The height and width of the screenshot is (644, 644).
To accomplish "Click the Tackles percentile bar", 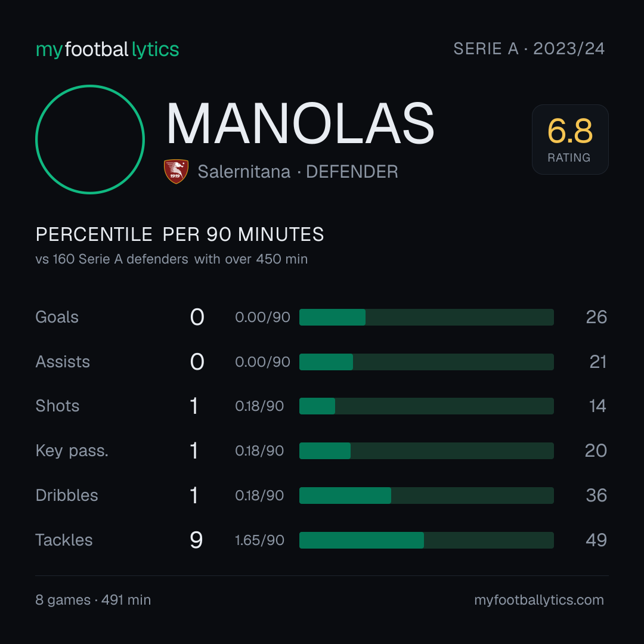I will 426,540.
